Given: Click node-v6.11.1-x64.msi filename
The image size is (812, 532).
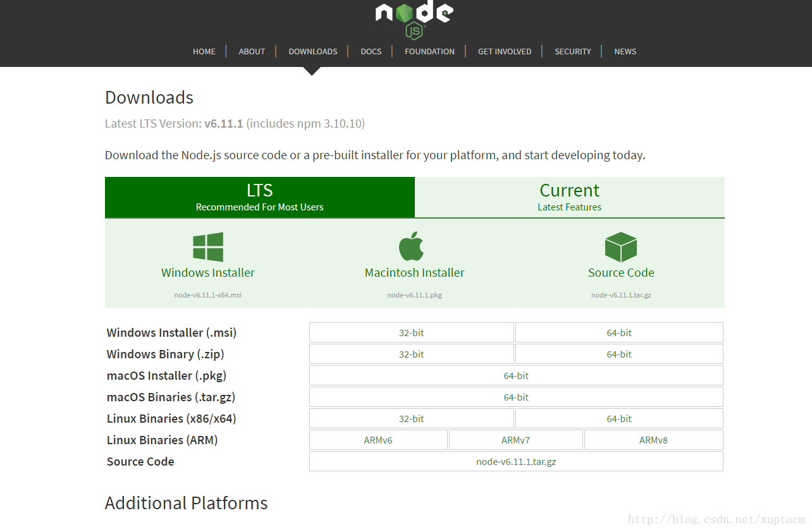Looking at the screenshot, I should 208,295.
